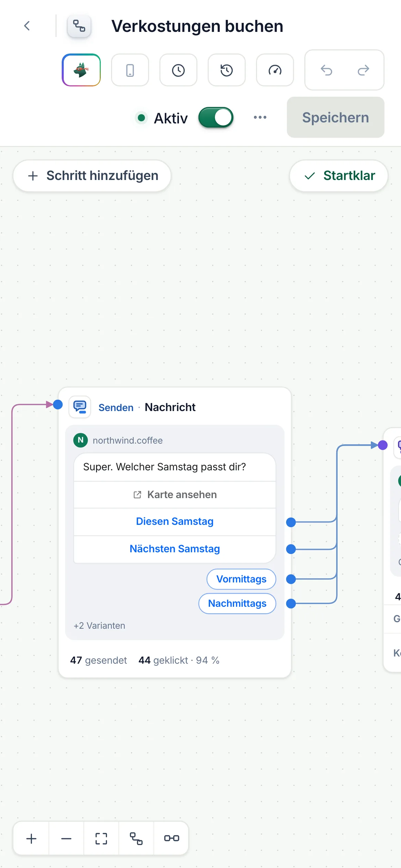
Task: Click the Nachricht node title
Action: 170,407
